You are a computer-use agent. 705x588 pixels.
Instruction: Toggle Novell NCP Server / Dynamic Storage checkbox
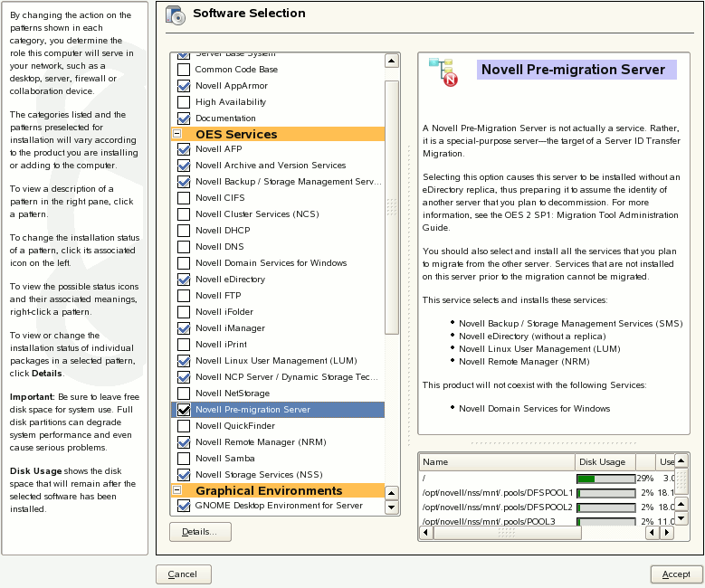click(x=184, y=376)
